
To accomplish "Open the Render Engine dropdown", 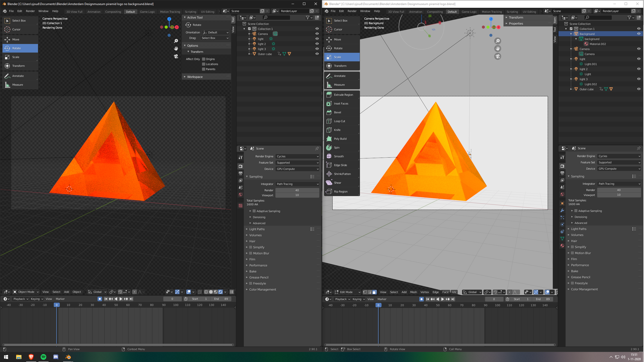I will tap(297, 156).
